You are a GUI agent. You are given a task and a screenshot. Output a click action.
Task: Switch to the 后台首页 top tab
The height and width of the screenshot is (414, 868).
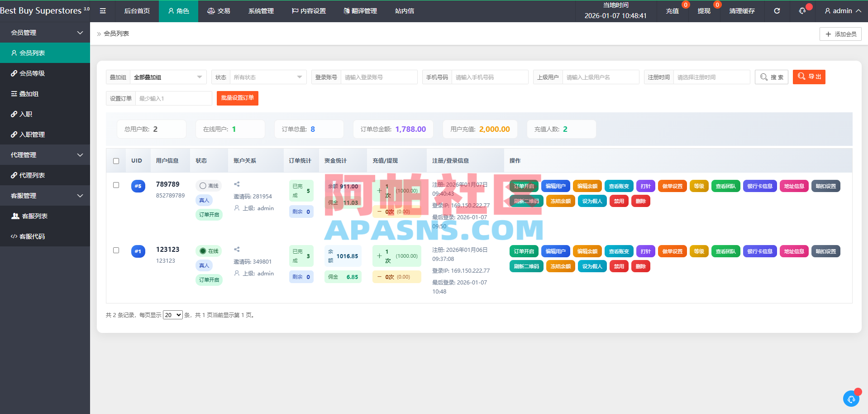pos(137,11)
